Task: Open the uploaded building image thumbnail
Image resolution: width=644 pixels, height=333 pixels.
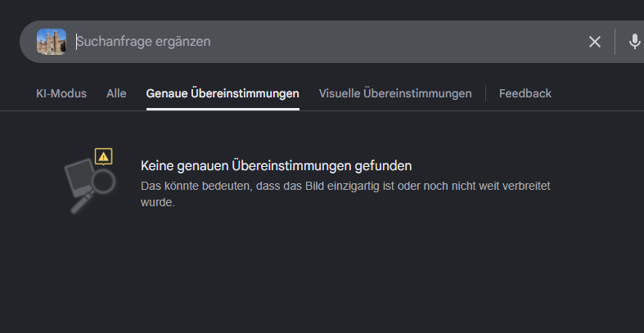Action: (x=52, y=42)
